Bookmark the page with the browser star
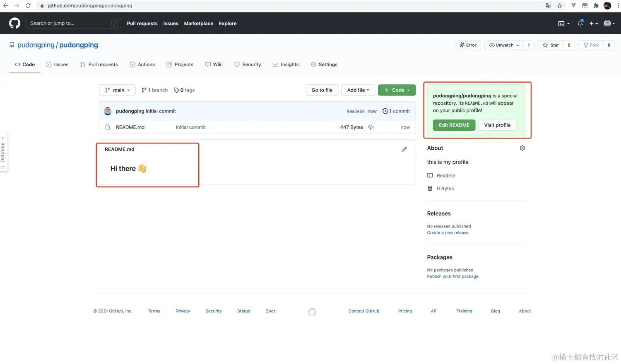This screenshot has width=621, height=364. point(560,6)
